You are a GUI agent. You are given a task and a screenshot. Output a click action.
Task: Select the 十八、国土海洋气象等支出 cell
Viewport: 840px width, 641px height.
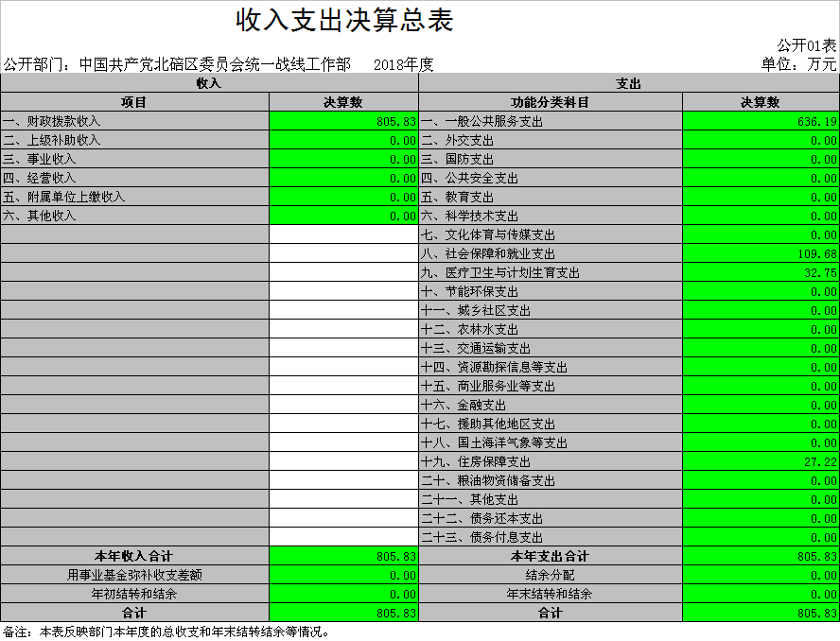tap(551, 442)
